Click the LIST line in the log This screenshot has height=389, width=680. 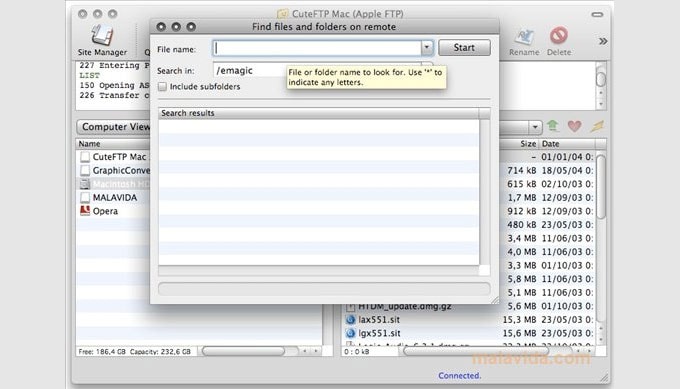click(89, 75)
